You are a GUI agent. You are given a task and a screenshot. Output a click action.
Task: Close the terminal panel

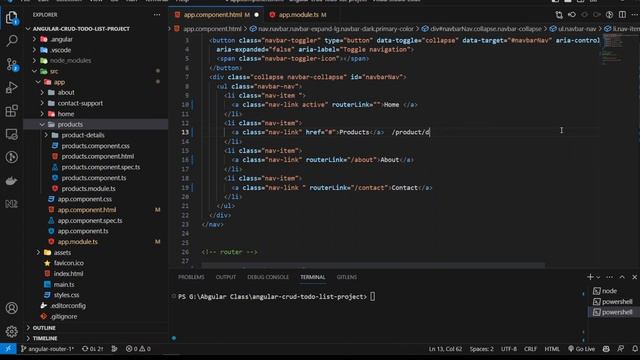click(634, 277)
